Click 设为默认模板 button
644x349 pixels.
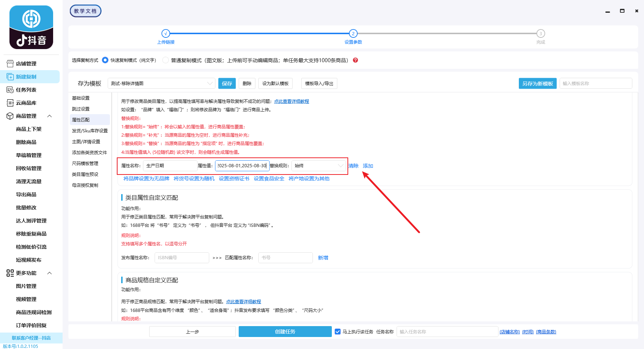(x=275, y=84)
